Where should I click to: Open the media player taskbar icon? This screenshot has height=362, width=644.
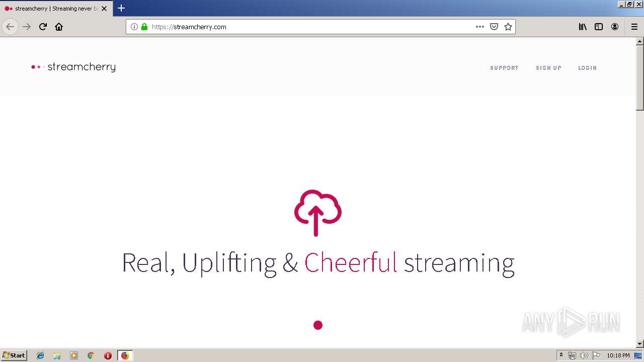tap(74, 355)
